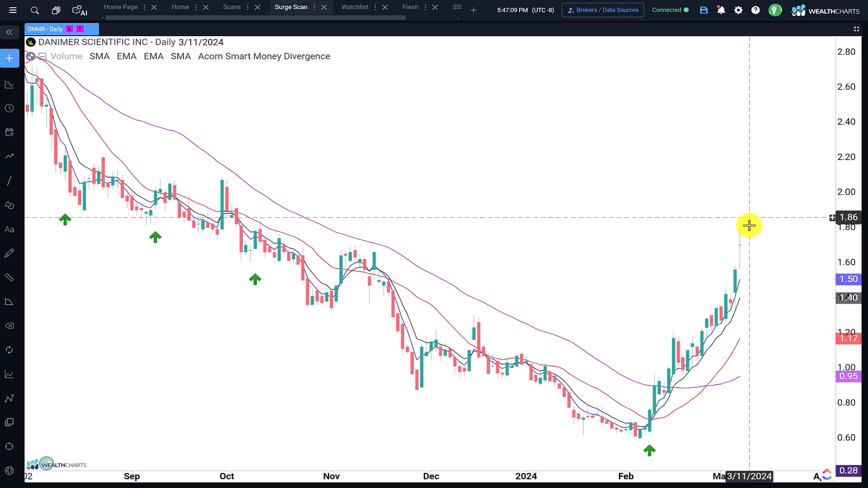The width and height of the screenshot is (868, 488).
Task: Click the WealthCharts logo in header
Action: [826, 10]
